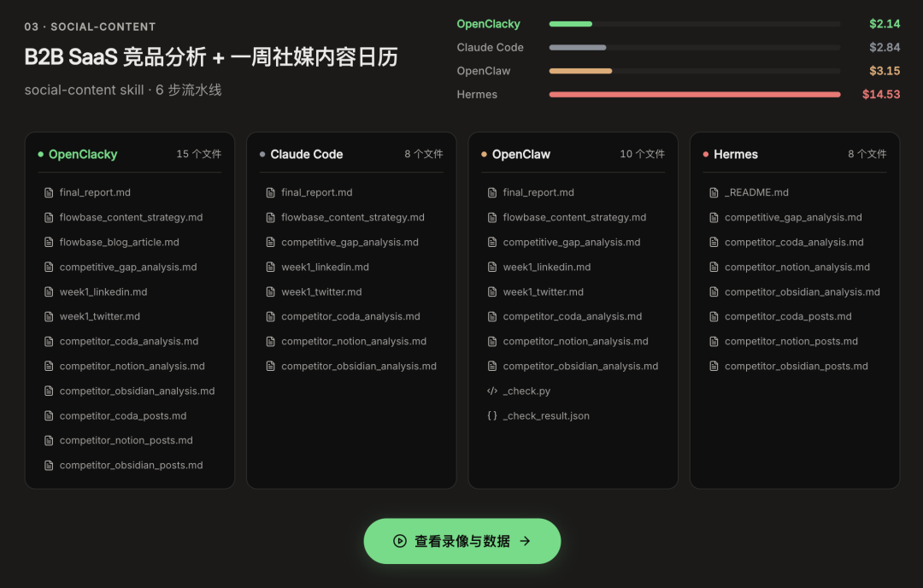Click the green OpenClacky cost bar

(x=570, y=24)
